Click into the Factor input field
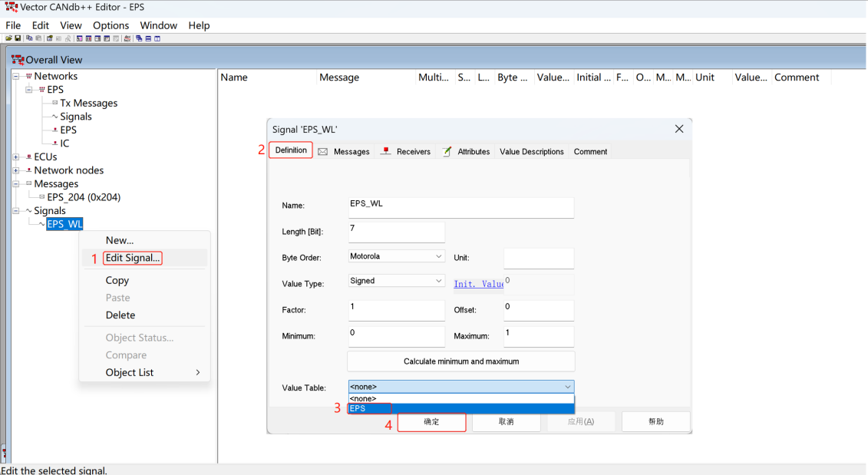The image size is (868, 475). 396,310
